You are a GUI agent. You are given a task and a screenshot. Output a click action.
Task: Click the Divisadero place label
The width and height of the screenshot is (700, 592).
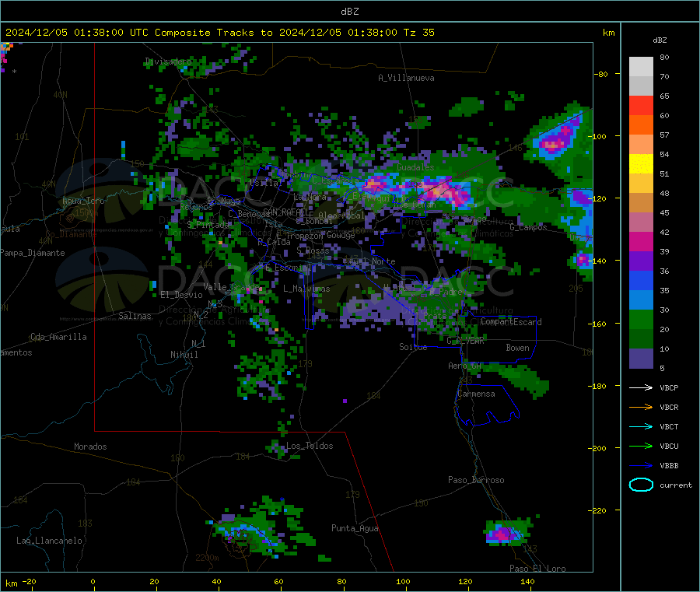click(168, 61)
